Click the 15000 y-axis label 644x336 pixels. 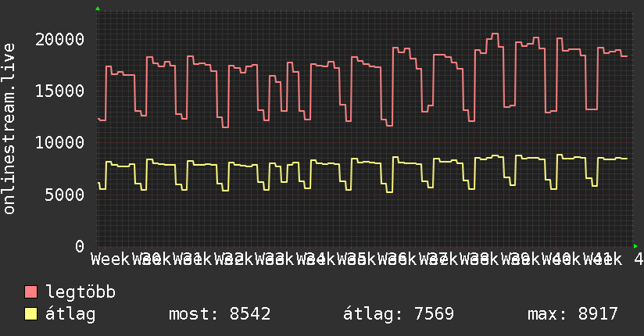[x=59, y=91]
